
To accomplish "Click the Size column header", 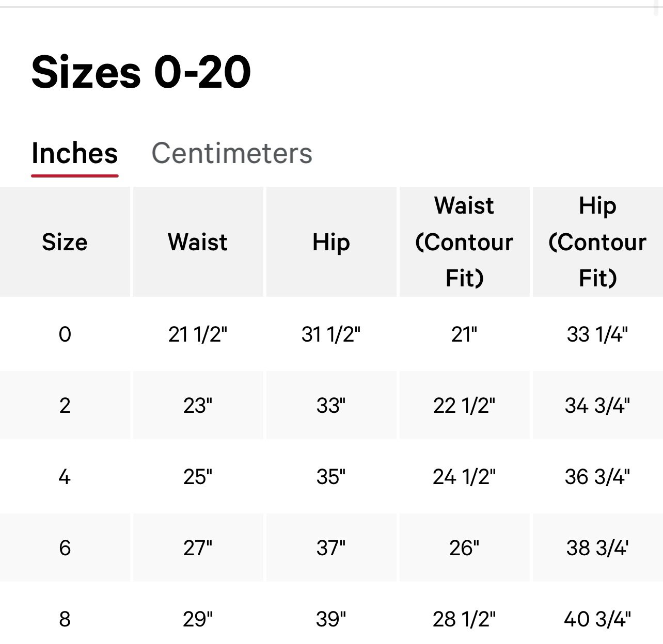I will 65,242.
